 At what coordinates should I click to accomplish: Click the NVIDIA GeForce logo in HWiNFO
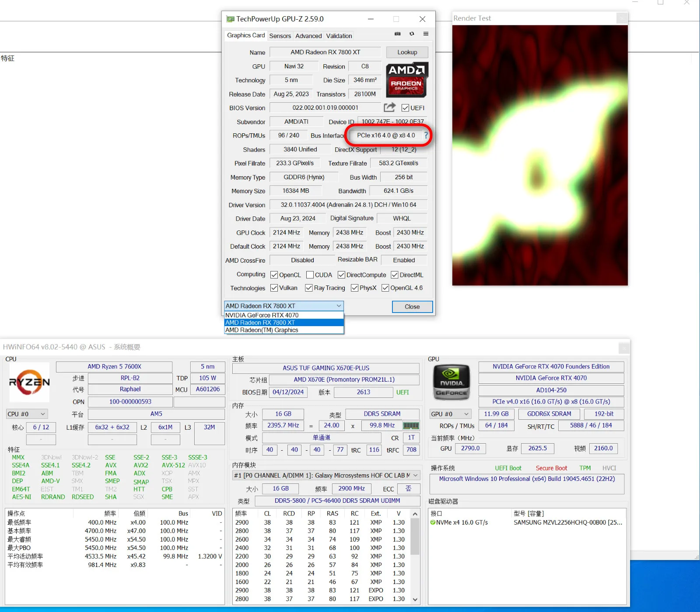pos(451,382)
